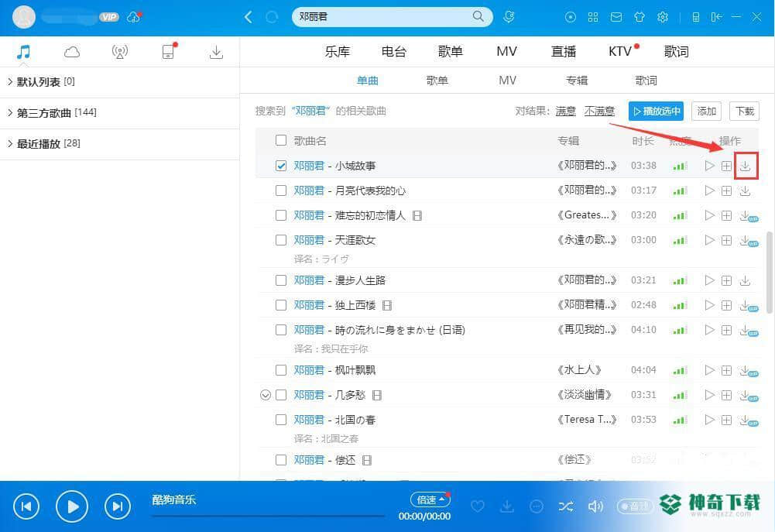775x532 pixels.
Task: Open the 专辑 results sub-tab
Action: (577, 81)
